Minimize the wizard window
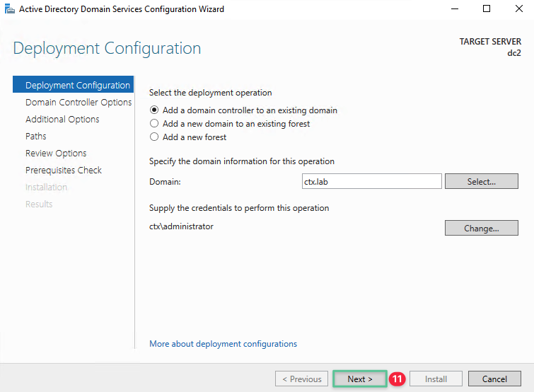534x392 pixels. pos(454,9)
